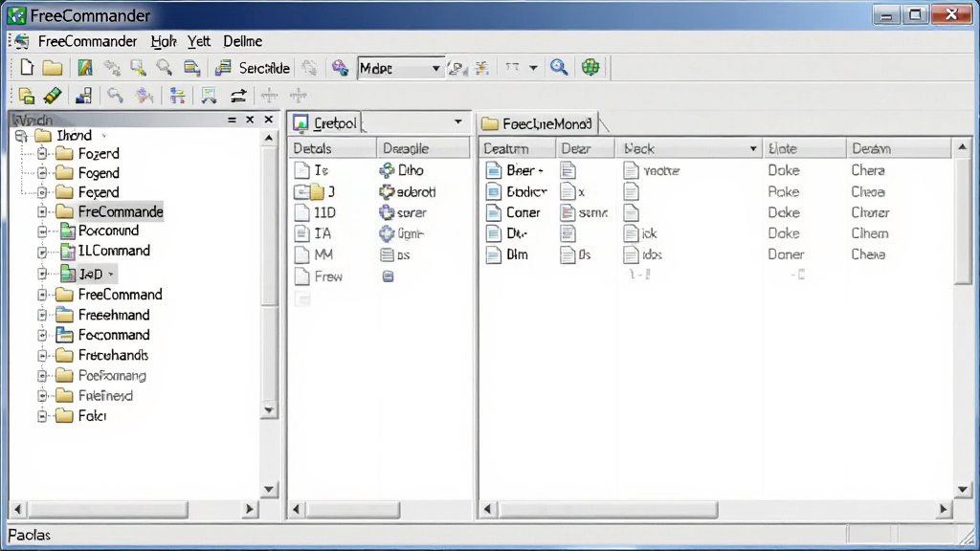Switch to the Cretool tab
The width and height of the screenshot is (980, 551).
pos(325,123)
